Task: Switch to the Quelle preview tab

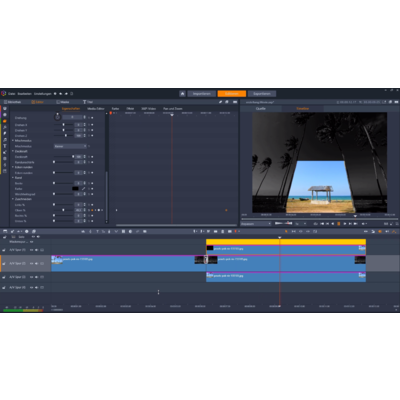Action: (x=261, y=109)
